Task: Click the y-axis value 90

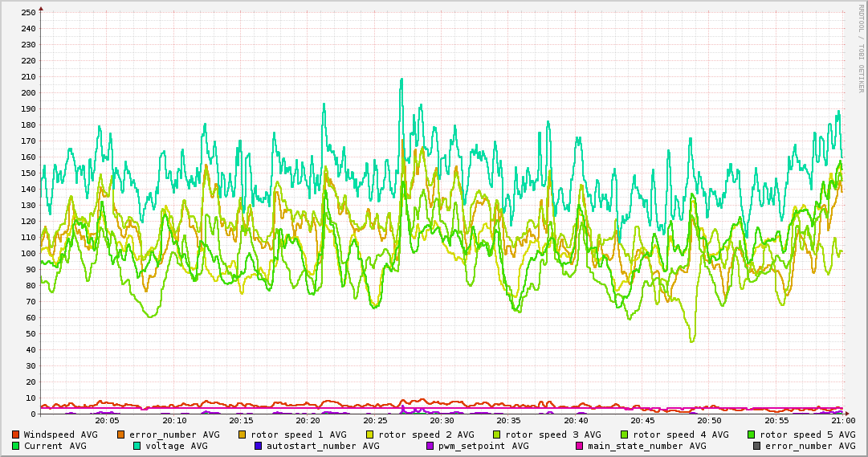Action: point(31,269)
